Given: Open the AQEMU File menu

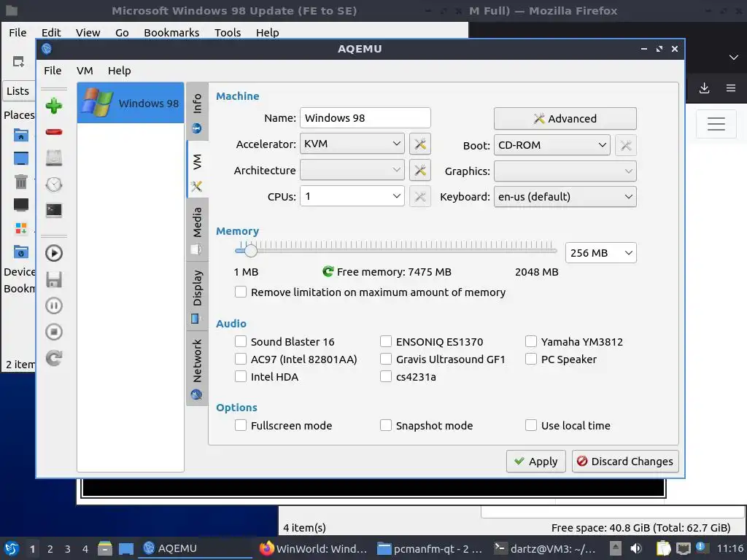Looking at the screenshot, I should coord(53,71).
